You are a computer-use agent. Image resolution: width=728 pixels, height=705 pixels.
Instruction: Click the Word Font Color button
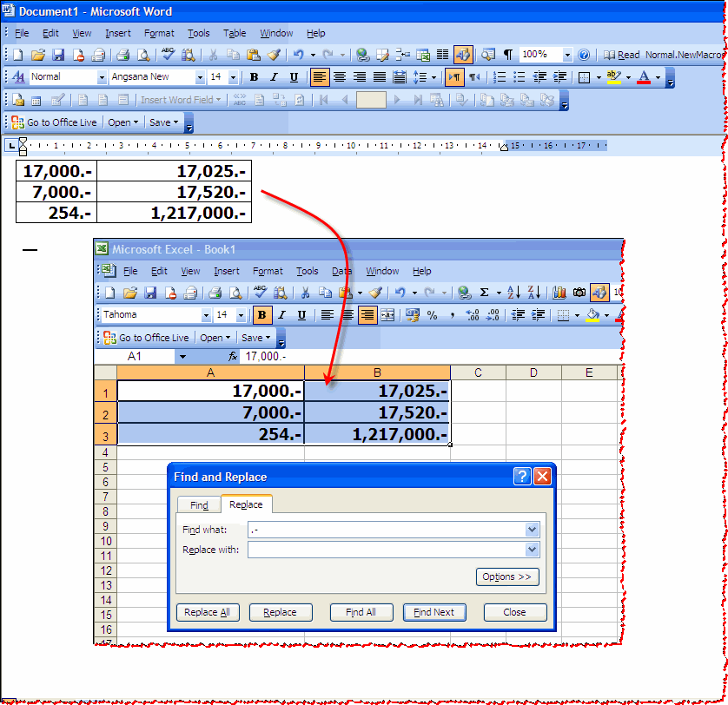(644, 77)
